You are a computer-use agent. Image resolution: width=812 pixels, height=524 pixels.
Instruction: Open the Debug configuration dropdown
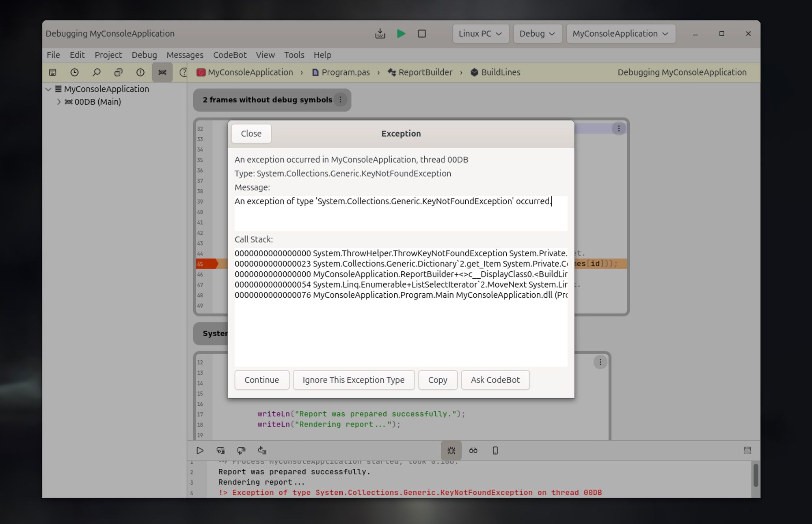coord(538,34)
